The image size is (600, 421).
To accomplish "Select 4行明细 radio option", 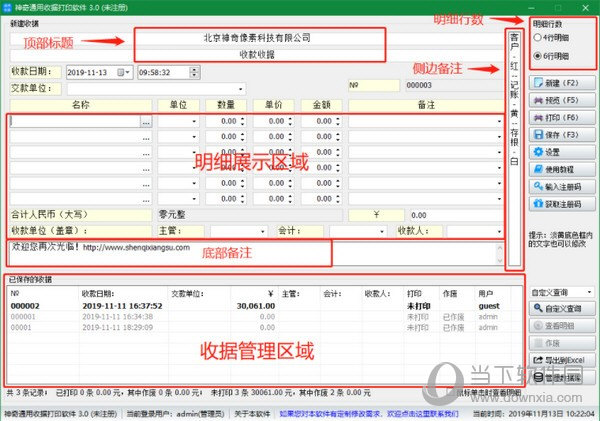I will click(551, 38).
